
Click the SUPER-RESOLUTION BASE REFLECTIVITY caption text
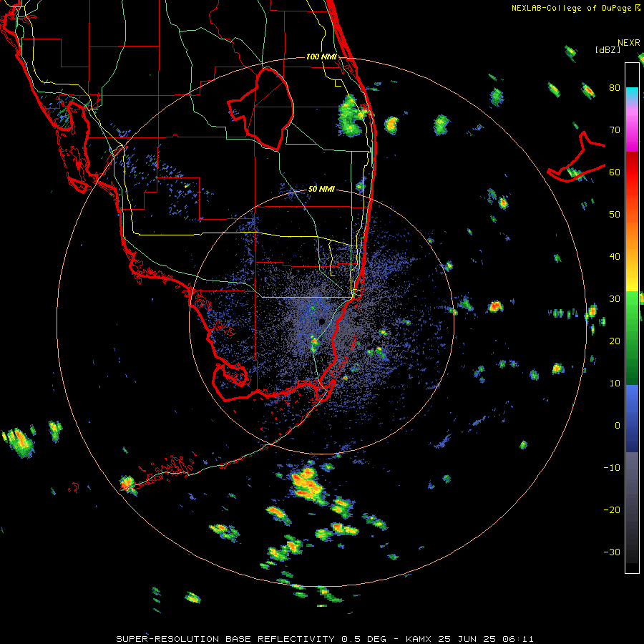225,639
